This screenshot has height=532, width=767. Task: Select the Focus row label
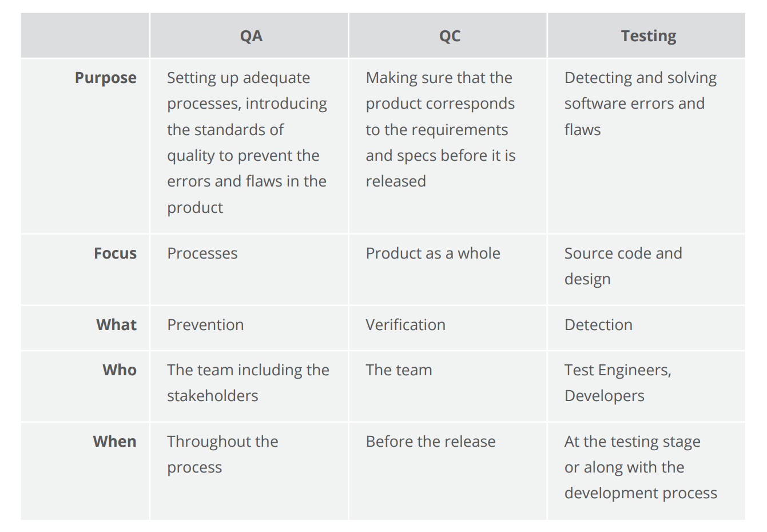[x=115, y=253]
